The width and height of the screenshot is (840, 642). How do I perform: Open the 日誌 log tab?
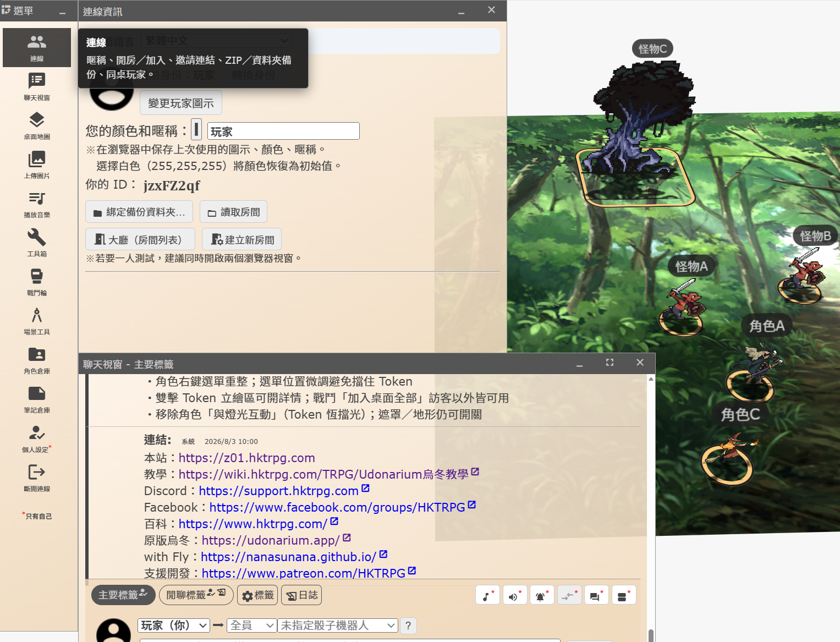(x=301, y=595)
